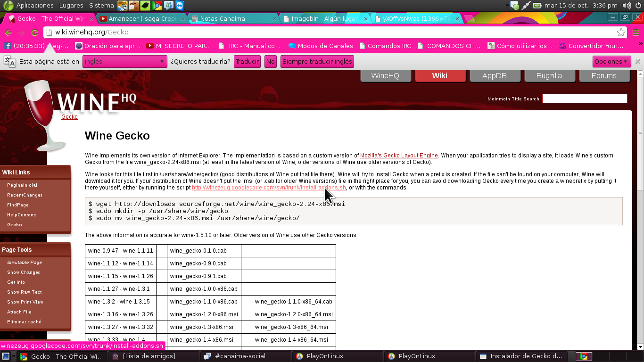
Task: Open the Cómo utilizar los... bookmark
Action: tap(520, 46)
